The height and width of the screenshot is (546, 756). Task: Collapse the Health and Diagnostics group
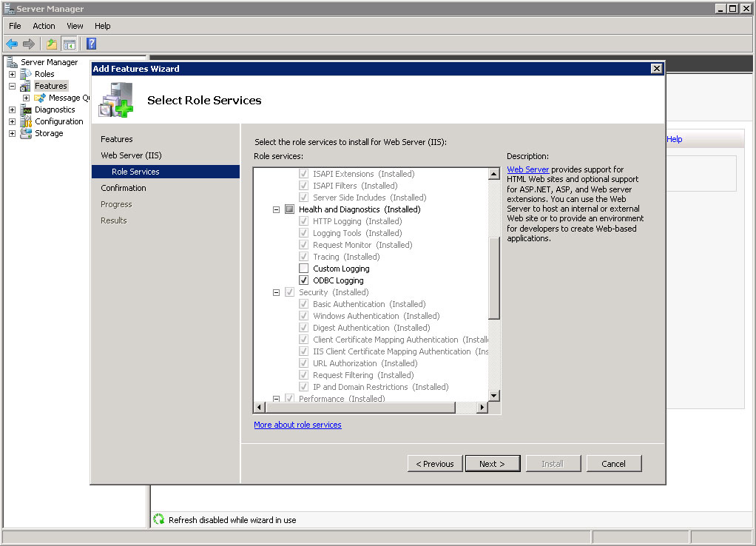click(x=276, y=209)
